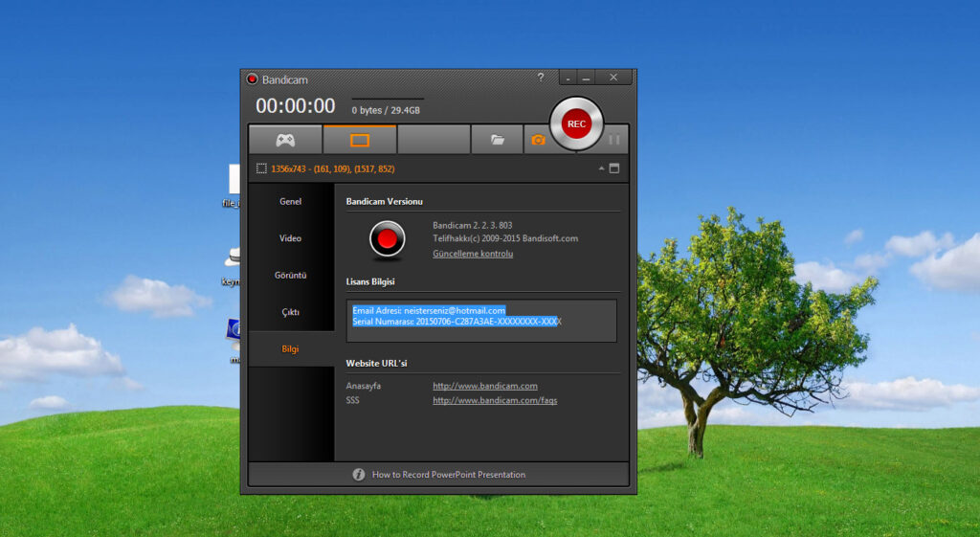The width and height of the screenshot is (980, 537).
Task: Open the Genel settings tab
Action: click(291, 202)
